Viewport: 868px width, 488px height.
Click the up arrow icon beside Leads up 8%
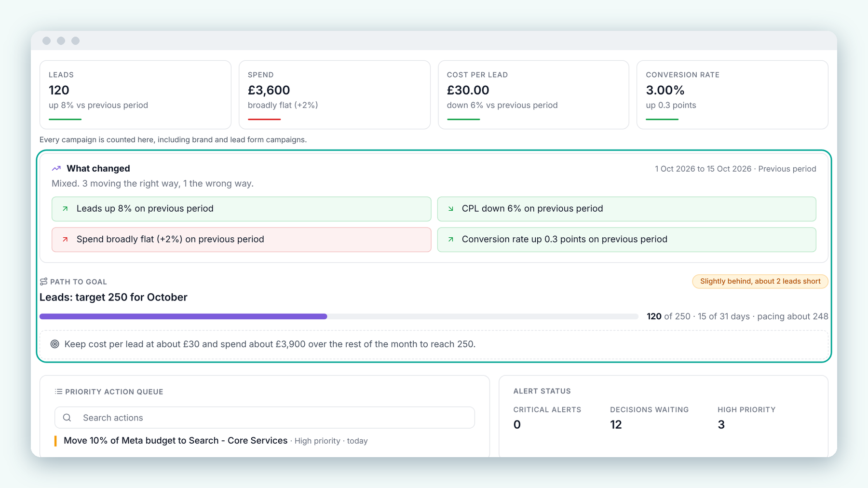pos(65,209)
